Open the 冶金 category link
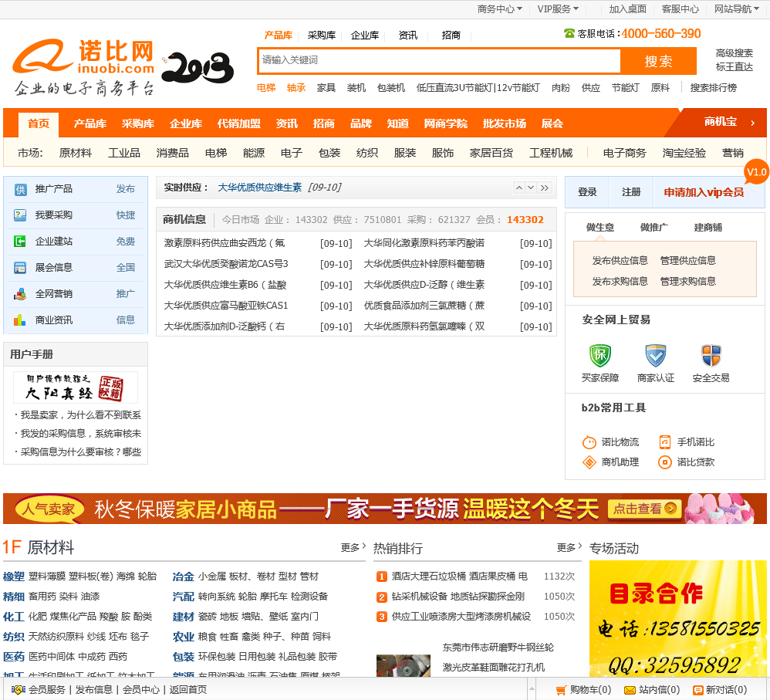The height and width of the screenshot is (700, 770). 184,577
